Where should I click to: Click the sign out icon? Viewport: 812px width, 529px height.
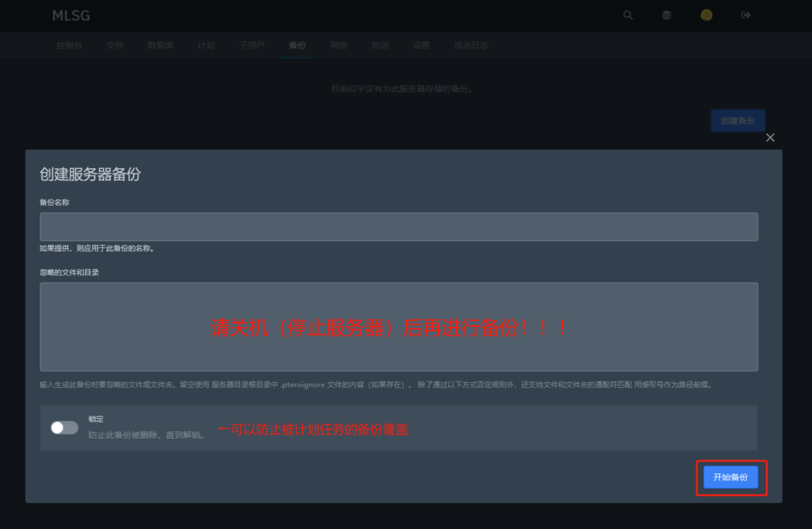click(x=745, y=15)
